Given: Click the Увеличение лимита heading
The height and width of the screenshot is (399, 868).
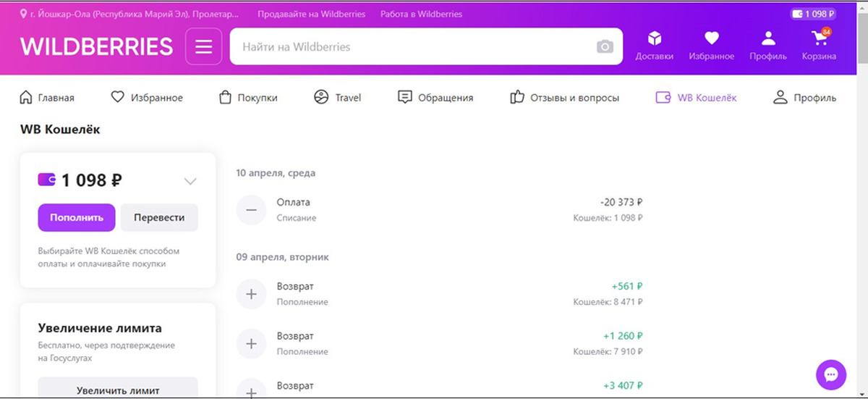Looking at the screenshot, I should click(x=100, y=328).
